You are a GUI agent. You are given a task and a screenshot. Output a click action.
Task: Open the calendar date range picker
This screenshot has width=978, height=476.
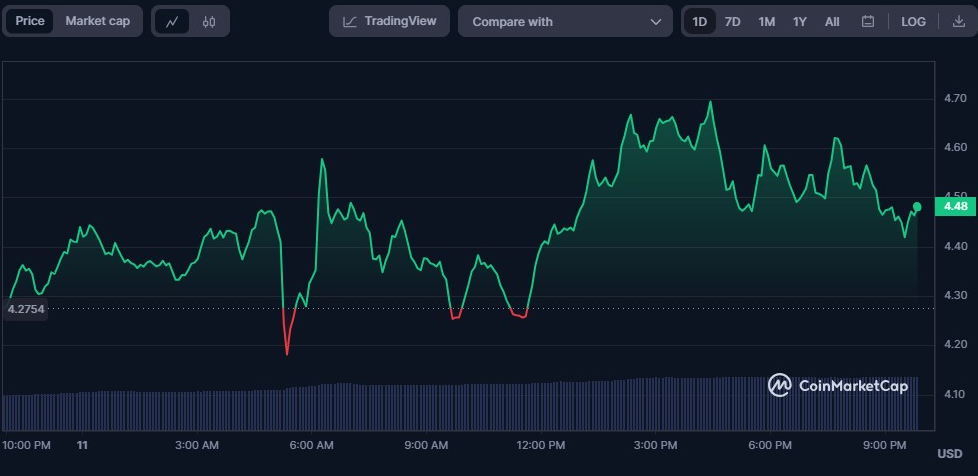click(x=867, y=21)
